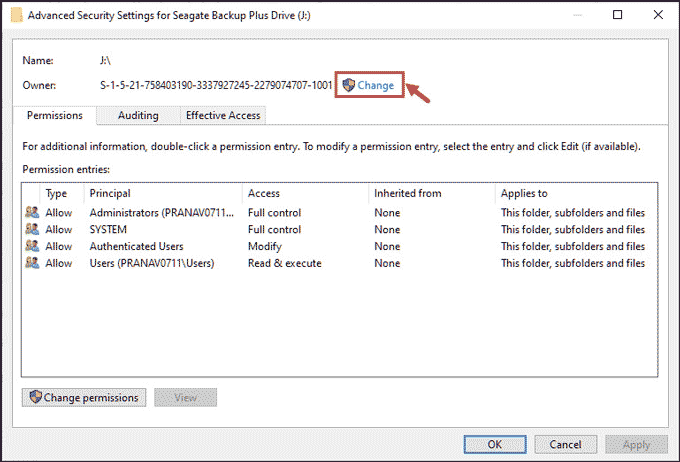This screenshot has height=462, width=680.
Task: Click 'Full control' in Administrators row
Action: coord(274,213)
